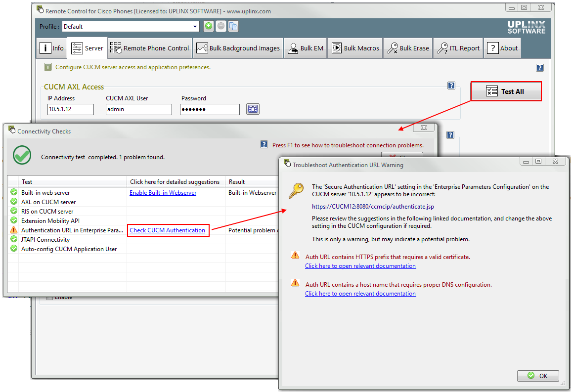Switch to the Info tab
573x392 pixels.
51,48
